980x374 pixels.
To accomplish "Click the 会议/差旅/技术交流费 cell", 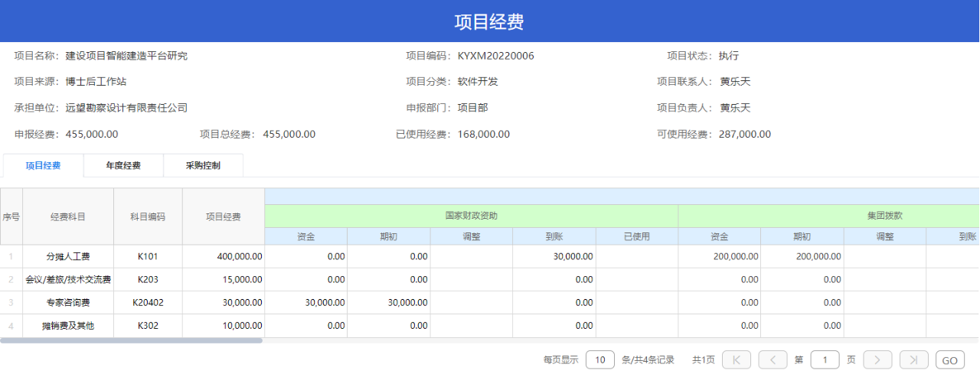I will [68, 279].
